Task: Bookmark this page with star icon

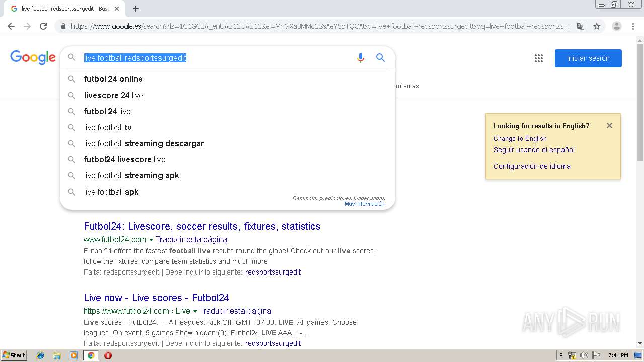Action: (597, 26)
